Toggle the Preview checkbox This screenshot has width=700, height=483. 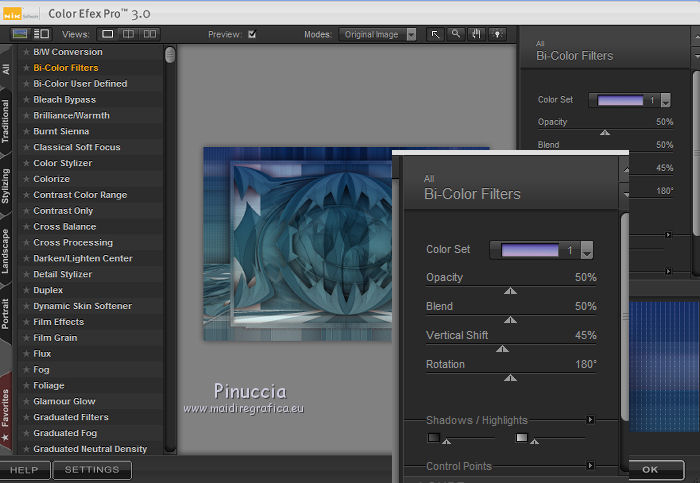click(x=252, y=34)
